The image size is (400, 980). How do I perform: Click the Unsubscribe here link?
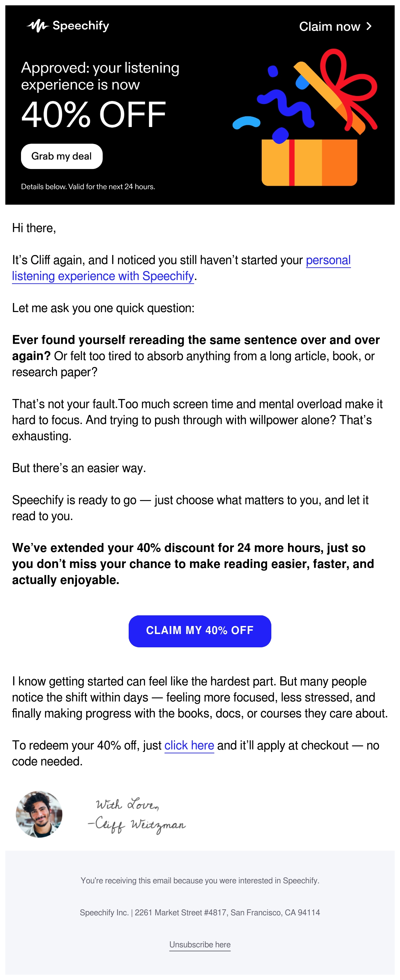(200, 944)
